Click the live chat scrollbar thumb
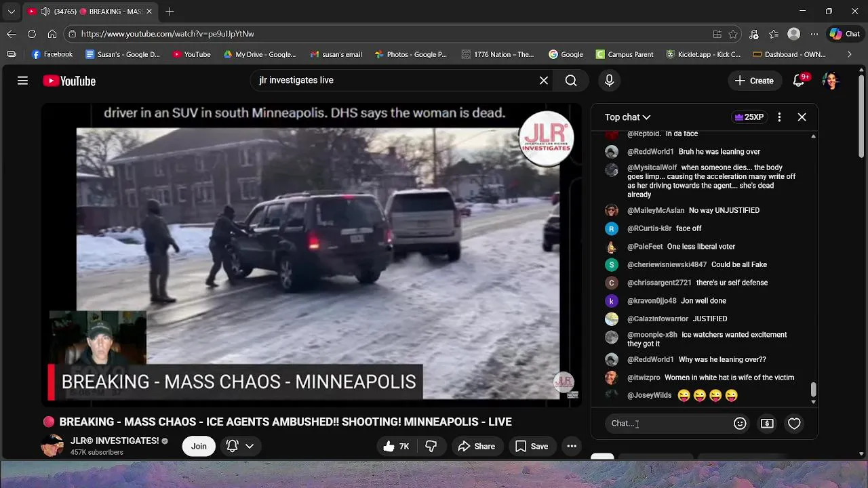868x488 pixels. [x=813, y=390]
